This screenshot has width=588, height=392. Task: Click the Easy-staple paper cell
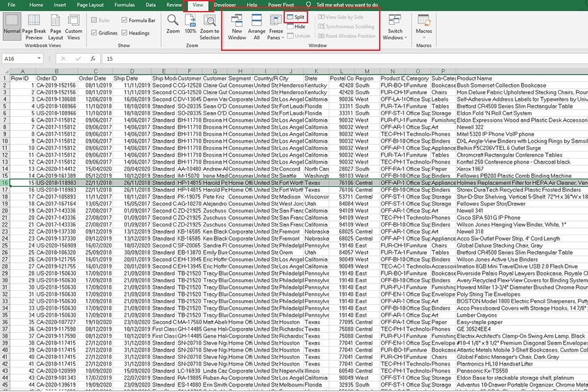point(522,322)
